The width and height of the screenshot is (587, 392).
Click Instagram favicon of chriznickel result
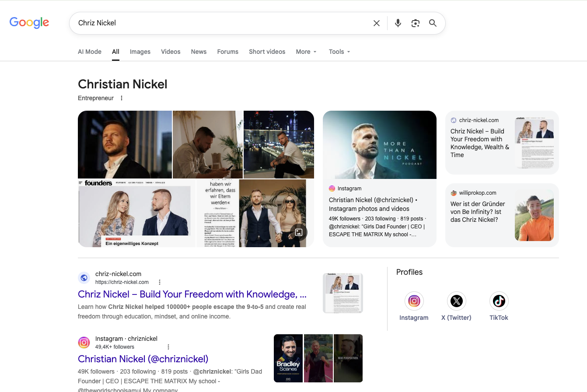[x=84, y=343]
